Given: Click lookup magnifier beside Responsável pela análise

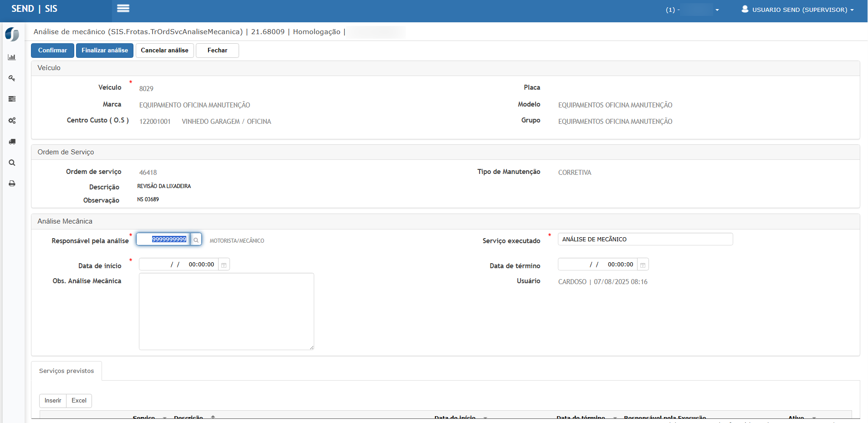Looking at the screenshot, I should 196,240.
